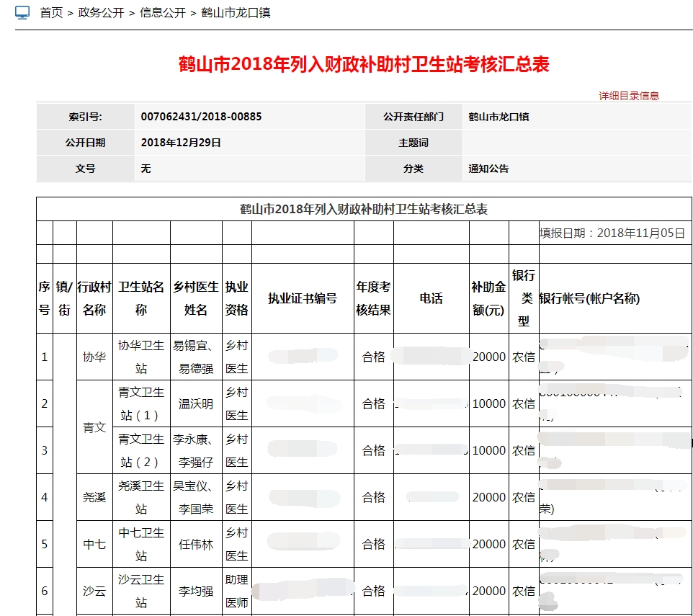Click the 电话 column header

(x=431, y=298)
